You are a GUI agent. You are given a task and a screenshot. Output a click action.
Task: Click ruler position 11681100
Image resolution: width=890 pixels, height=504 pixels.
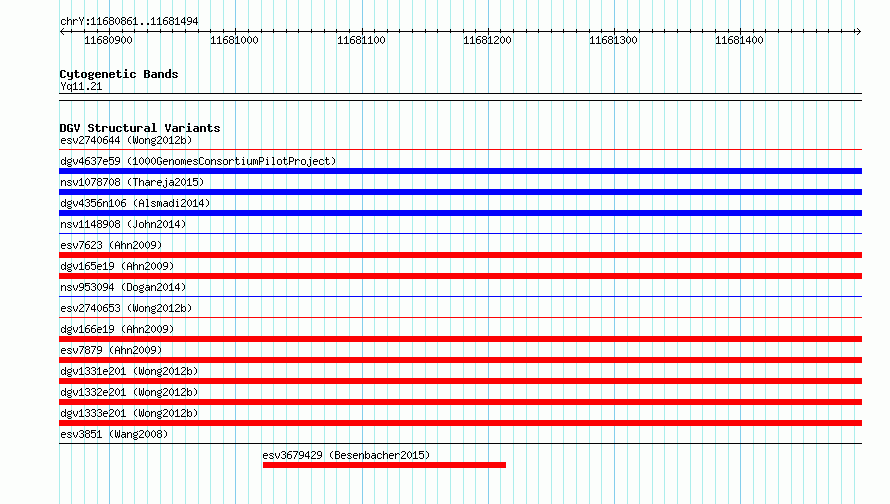[361, 40]
